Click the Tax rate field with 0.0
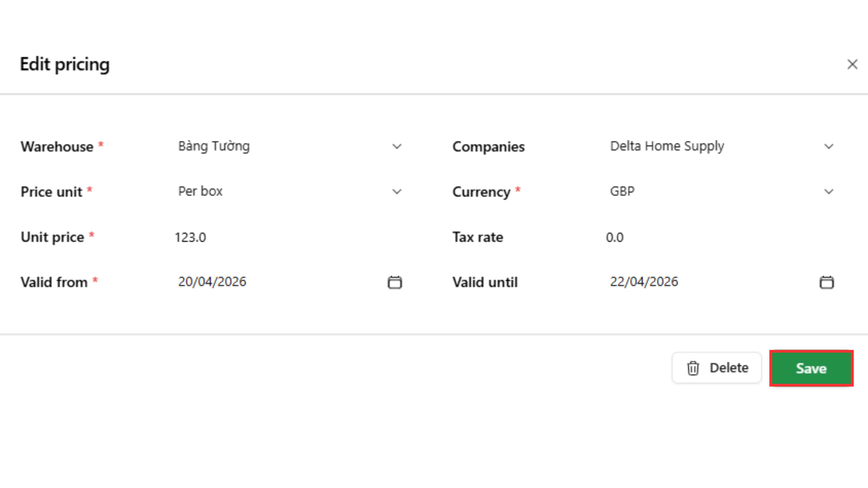The width and height of the screenshot is (868, 488). pyautogui.click(x=615, y=237)
